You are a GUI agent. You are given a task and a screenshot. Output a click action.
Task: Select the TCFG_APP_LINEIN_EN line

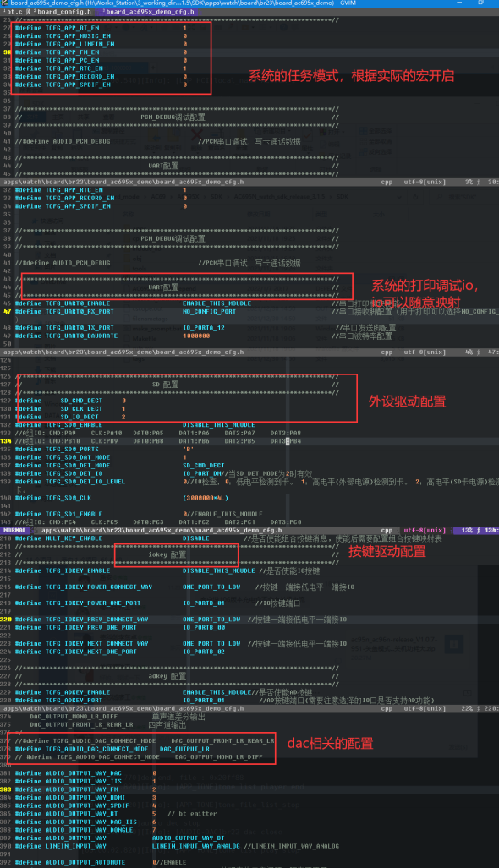[x=101, y=44]
